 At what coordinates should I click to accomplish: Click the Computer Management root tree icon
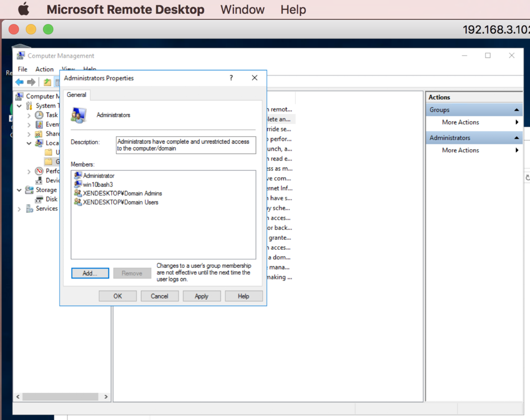coord(20,96)
